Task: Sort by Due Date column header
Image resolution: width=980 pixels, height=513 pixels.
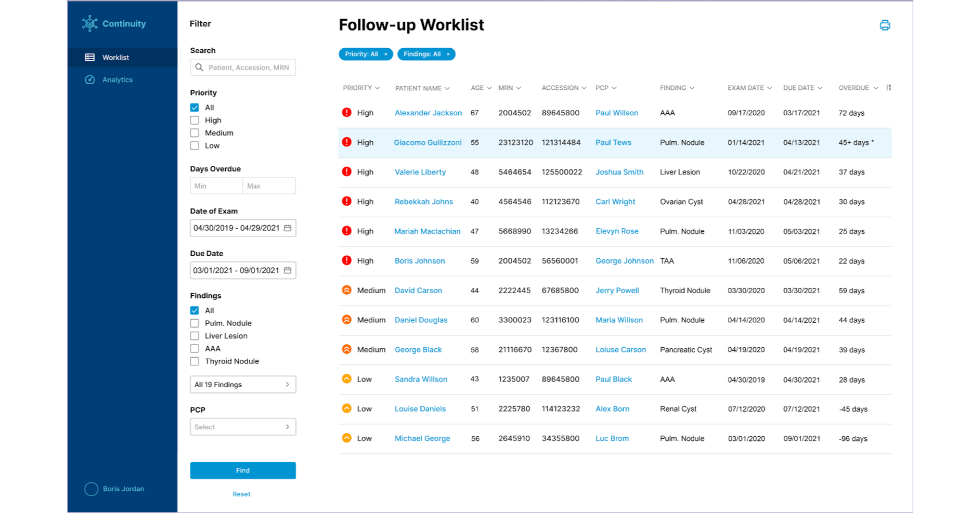Action: click(x=802, y=88)
